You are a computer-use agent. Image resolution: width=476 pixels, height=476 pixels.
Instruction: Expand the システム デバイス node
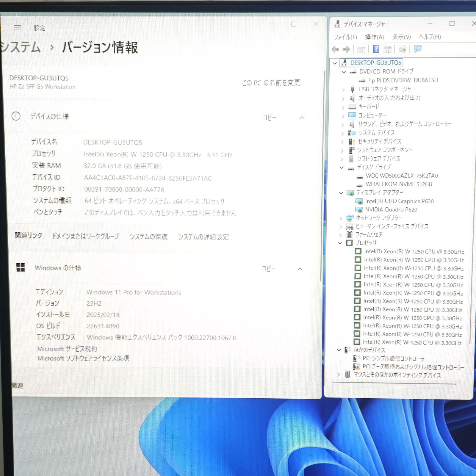point(342,133)
